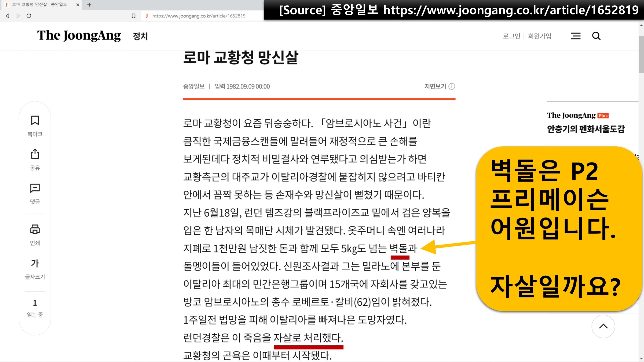Open the font size (글자크기) control

point(35,263)
